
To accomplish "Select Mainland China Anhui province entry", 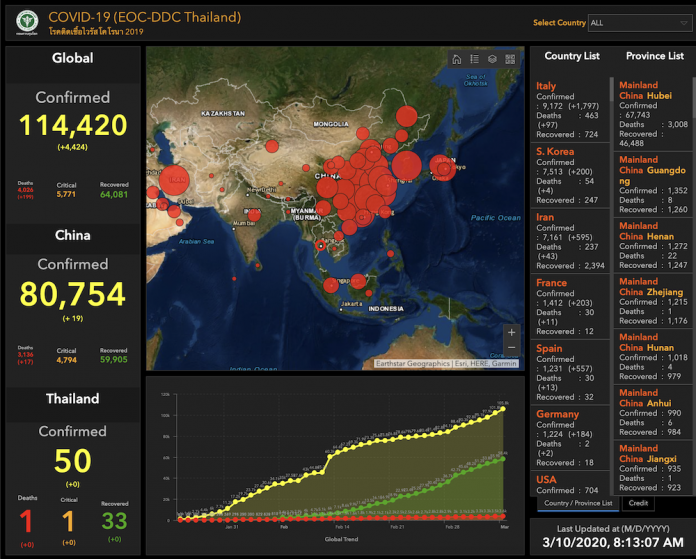I will tap(653, 412).
